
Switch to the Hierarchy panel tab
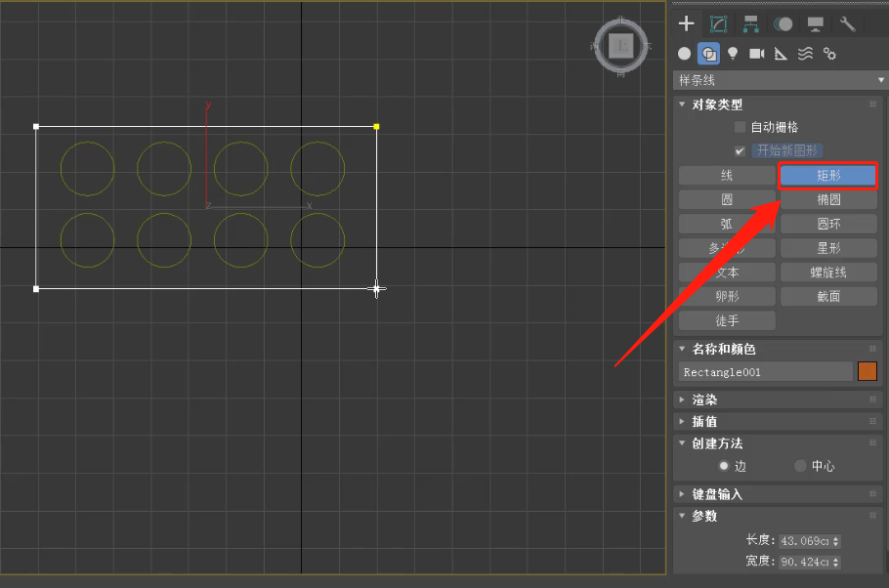pyautogui.click(x=751, y=24)
